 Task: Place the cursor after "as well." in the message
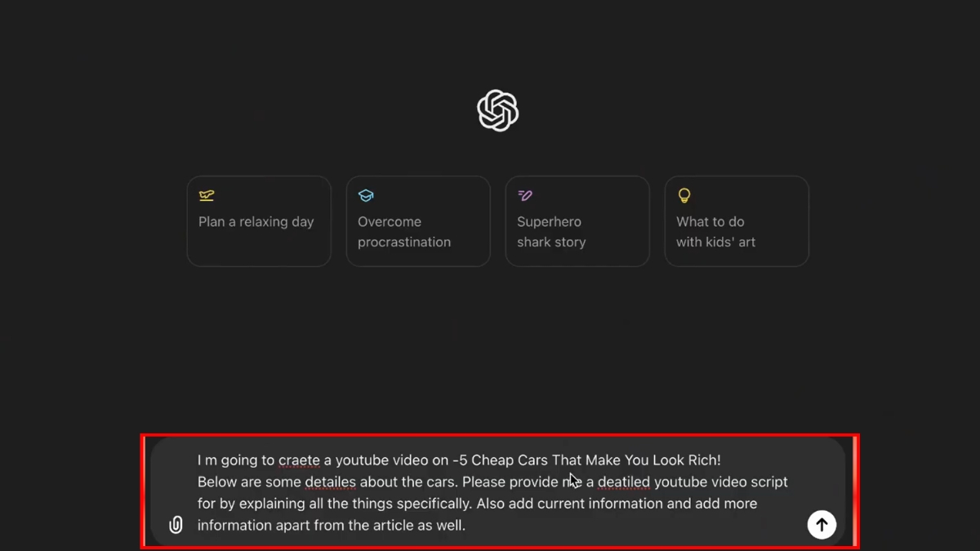click(466, 526)
